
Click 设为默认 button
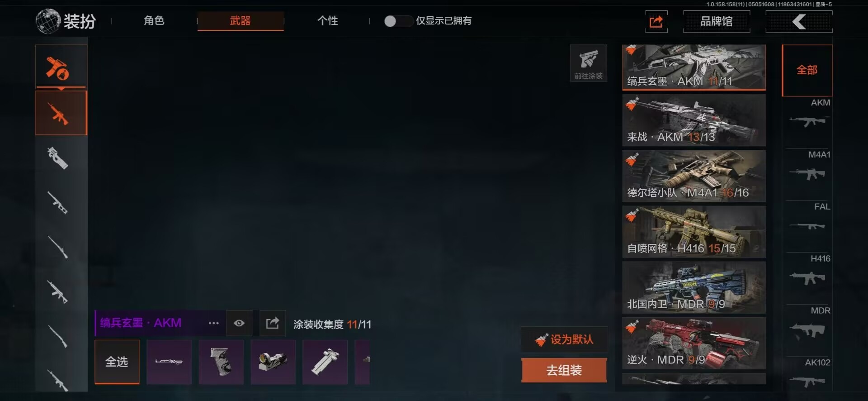[x=564, y=339]
